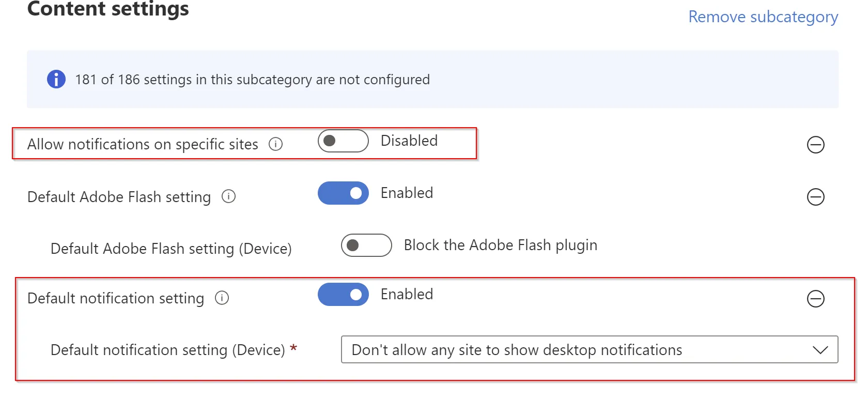Click the blue info icon in the banner

click(x=56, y=79)
